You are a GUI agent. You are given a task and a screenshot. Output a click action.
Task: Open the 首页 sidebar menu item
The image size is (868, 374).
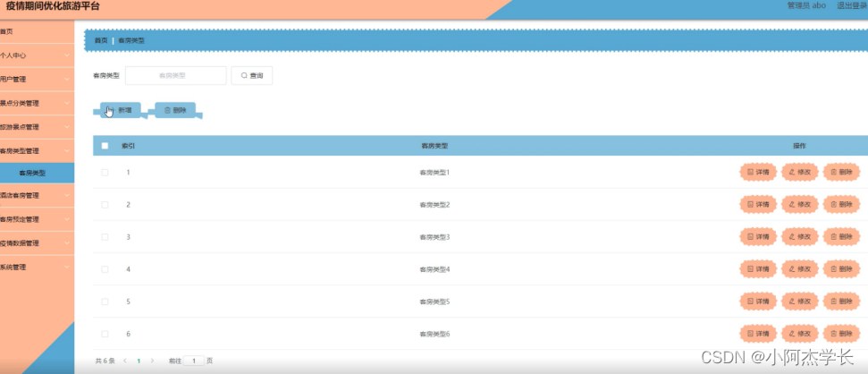(x=37, y=31)
